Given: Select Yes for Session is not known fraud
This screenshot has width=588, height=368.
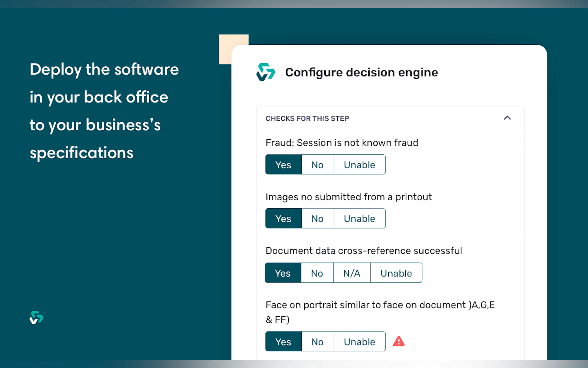Looking at the screenshot, I should [283, 165].
